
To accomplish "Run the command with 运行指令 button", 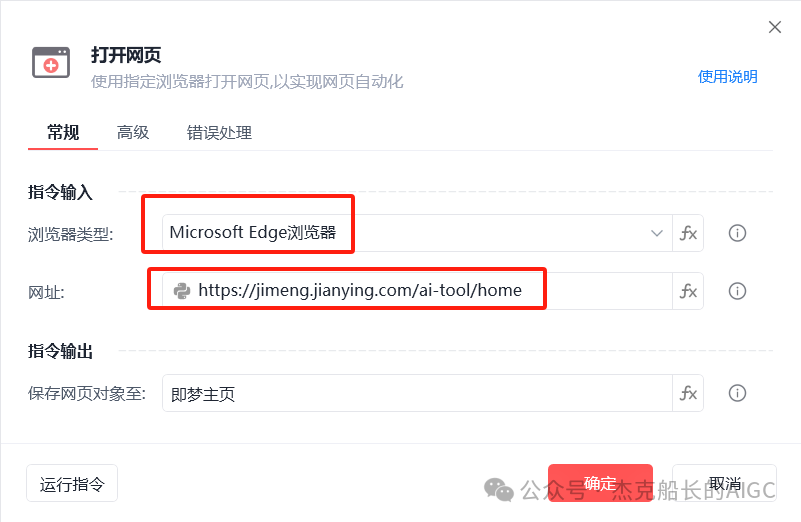I will coord(72,483).
